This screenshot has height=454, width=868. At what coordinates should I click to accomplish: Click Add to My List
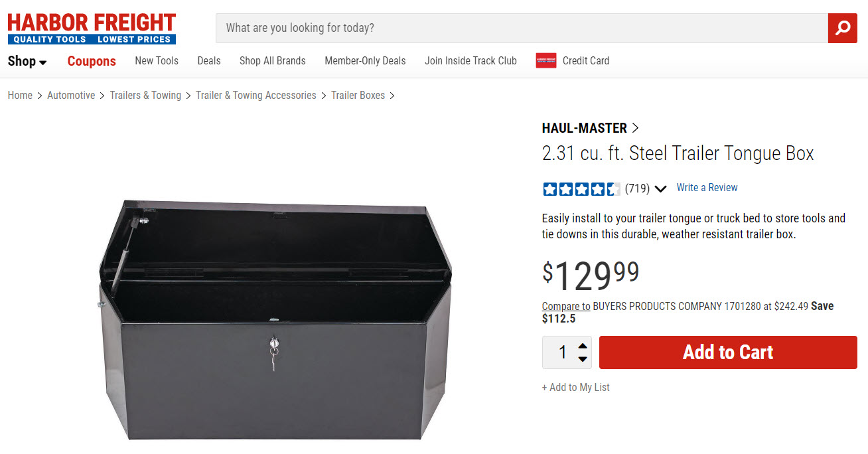click(x=575, y=388)
